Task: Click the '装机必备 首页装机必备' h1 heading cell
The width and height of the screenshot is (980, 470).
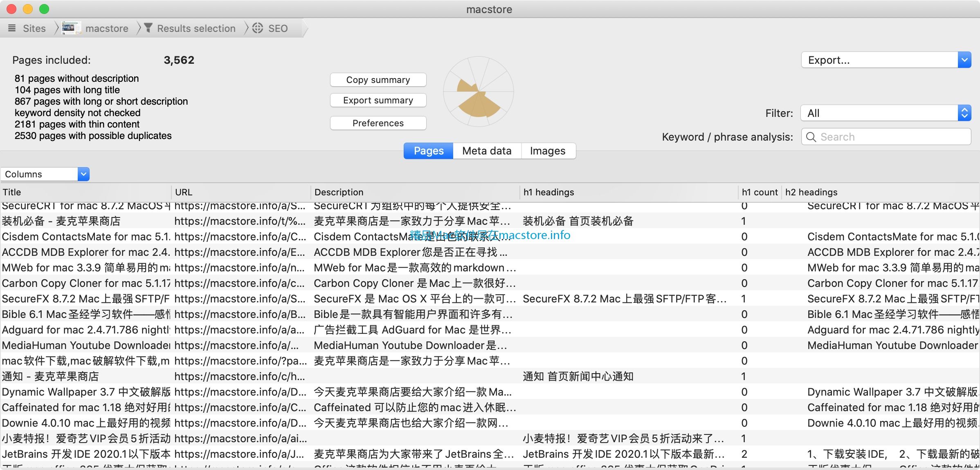Action: pyautogui.click(x=578, y=221)
